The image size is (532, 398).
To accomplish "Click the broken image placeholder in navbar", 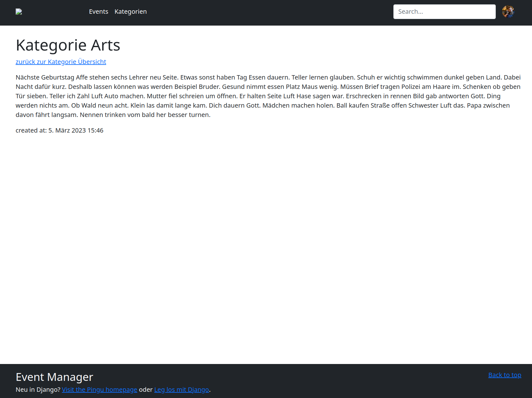I will 18,12.
